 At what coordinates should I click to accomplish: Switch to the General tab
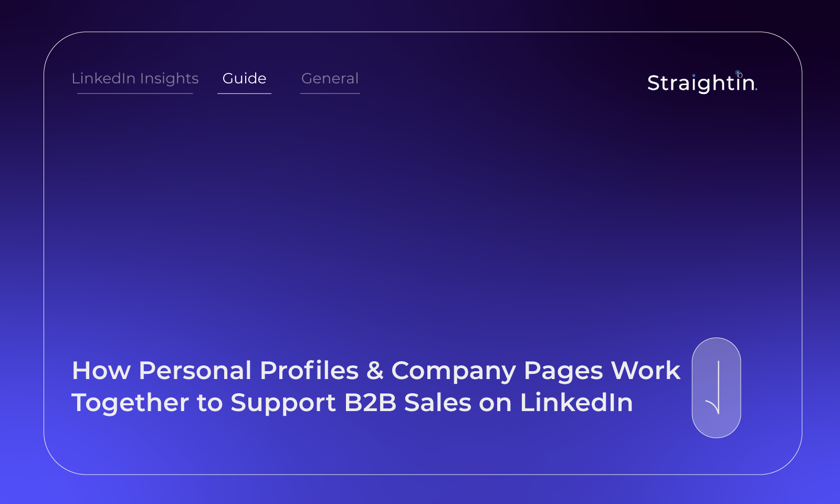330,78
